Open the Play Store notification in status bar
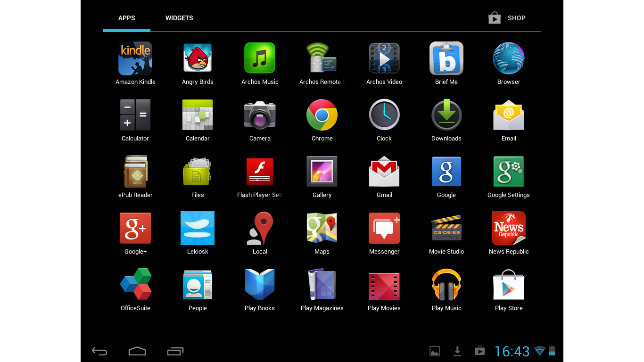The height and width of the screenshot is (362, 644). (480, 351)
